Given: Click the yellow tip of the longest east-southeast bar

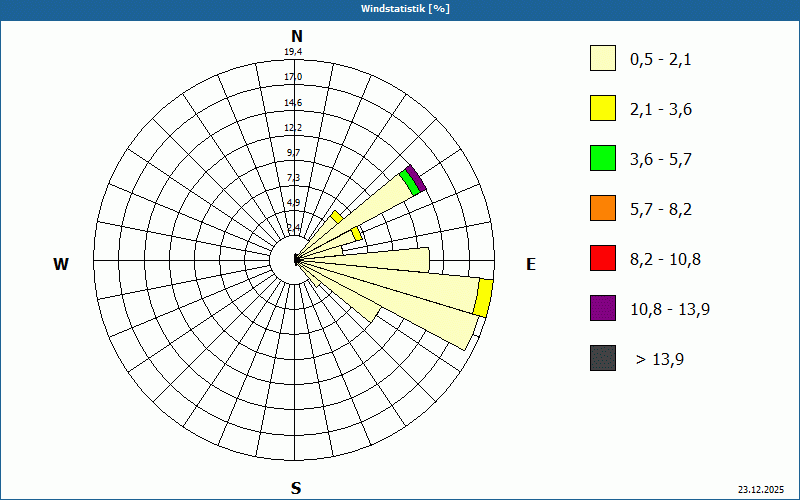Looking at the screenshot, I should click(483, 298).
